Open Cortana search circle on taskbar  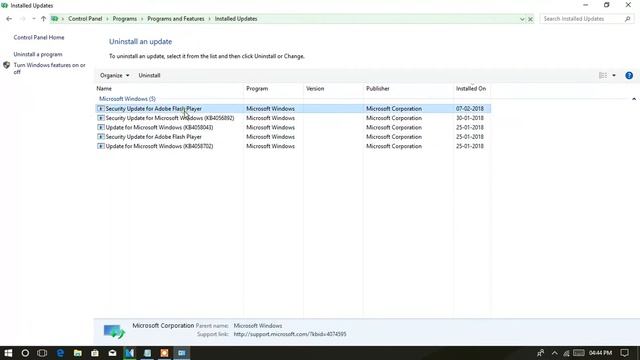pyautogui.click(x=25, y=353)
